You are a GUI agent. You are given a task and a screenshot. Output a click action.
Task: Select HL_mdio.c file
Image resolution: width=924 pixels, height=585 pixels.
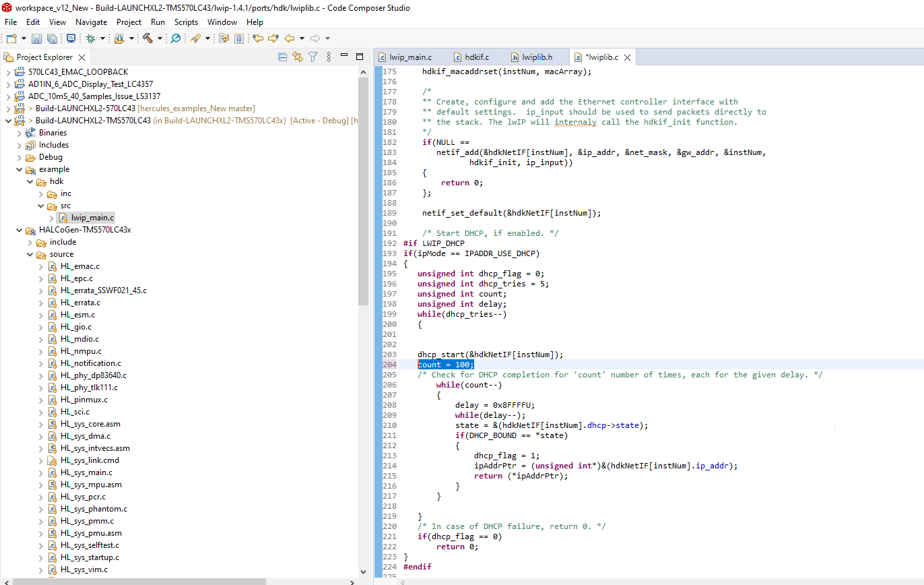point(79,339)
